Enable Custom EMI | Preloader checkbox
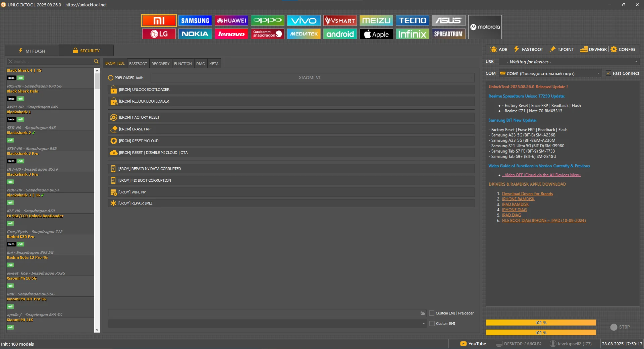The height and width of the screenshot is (349, 644). click(432, 313)
